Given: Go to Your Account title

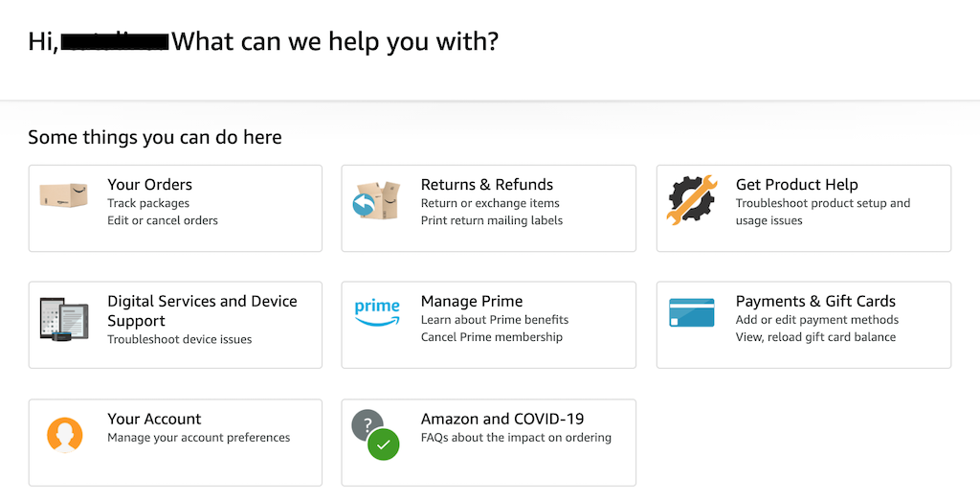Looking at the screenshot, I should click(154, 419).
